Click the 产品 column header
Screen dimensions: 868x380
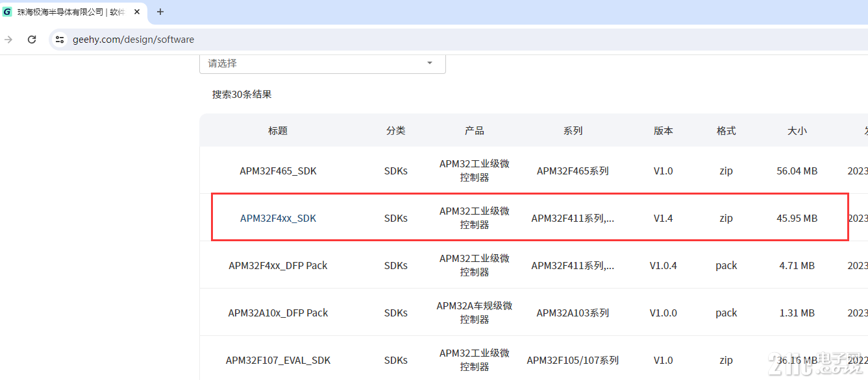(x=475, y=131)
